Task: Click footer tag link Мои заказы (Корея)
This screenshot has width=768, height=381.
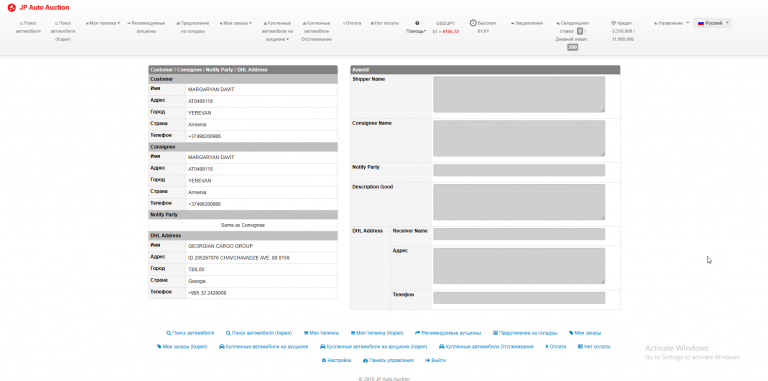Action: point(182,347)
